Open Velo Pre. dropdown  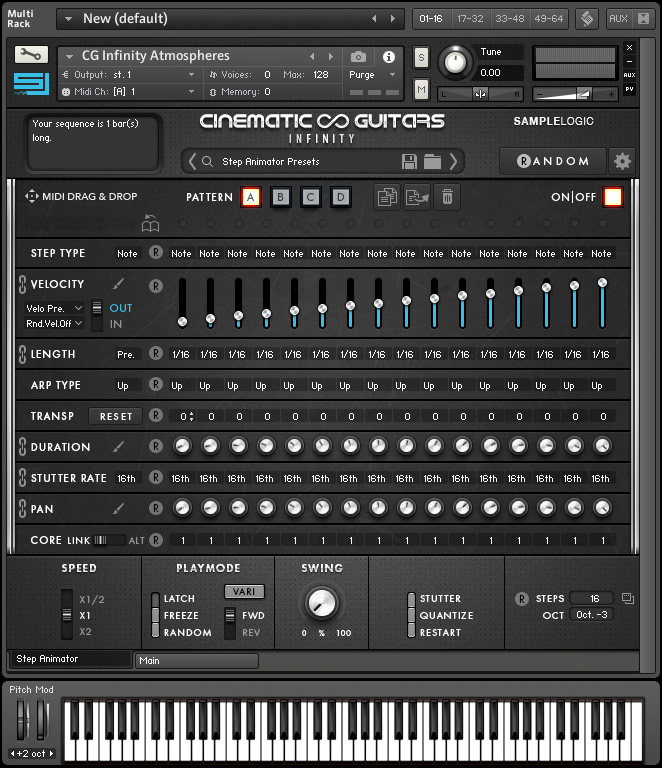[54, 308]
